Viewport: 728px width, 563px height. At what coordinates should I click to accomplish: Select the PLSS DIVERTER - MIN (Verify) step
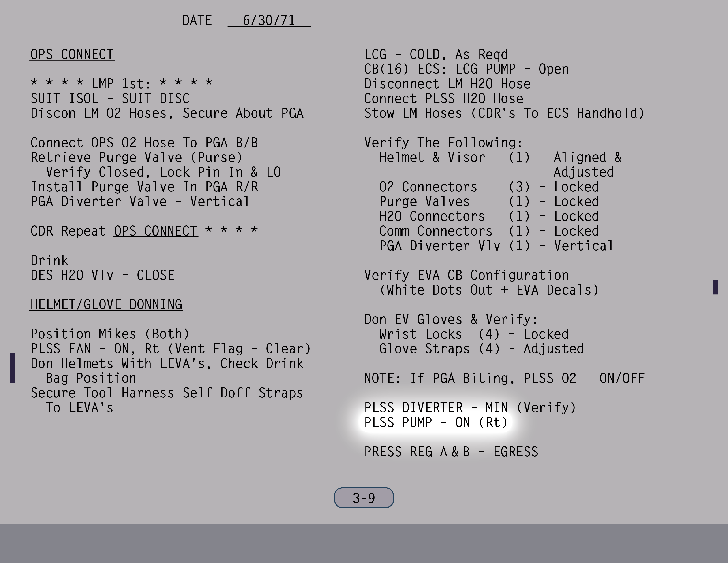[470, 408]
